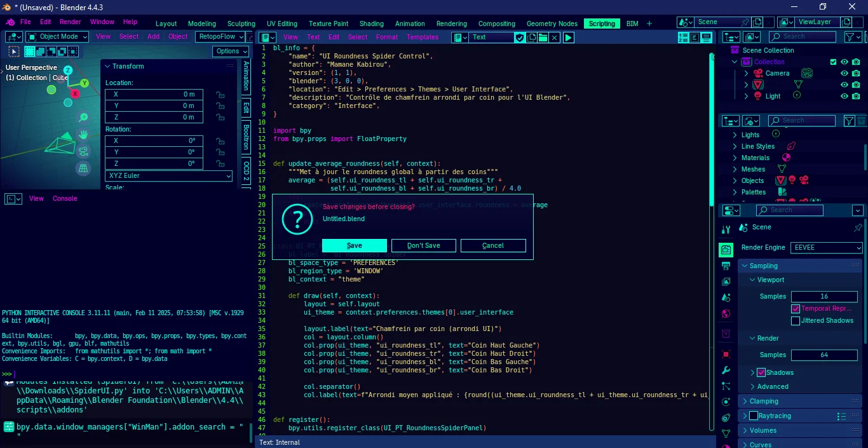Click the Render Samples field showing 64
This screenshot has height=448, width=868.
coord(824,355)
